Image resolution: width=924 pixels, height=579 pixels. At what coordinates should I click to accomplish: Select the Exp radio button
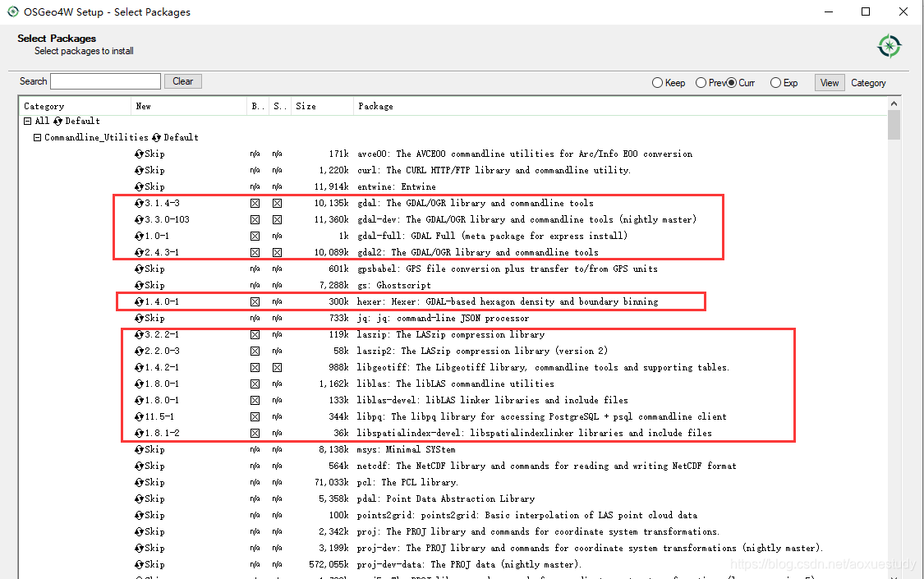[x=775, y=82]
